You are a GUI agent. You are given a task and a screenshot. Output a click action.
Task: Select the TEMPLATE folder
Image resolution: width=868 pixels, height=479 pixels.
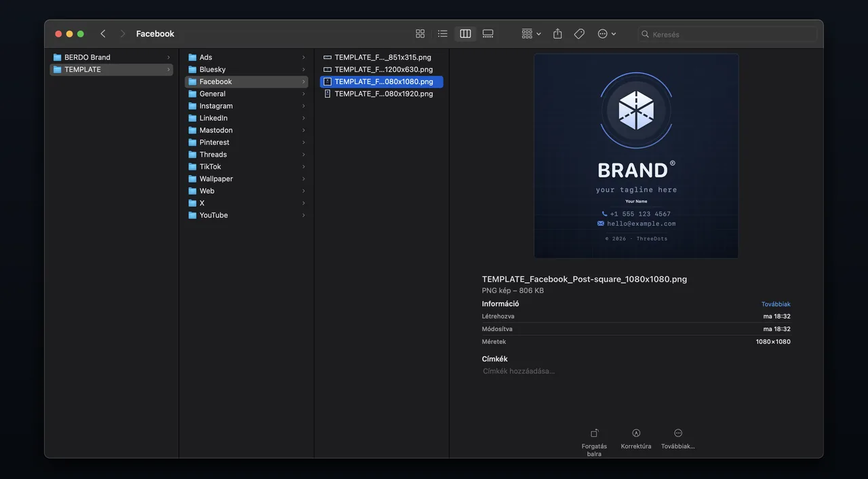[111, 70]
